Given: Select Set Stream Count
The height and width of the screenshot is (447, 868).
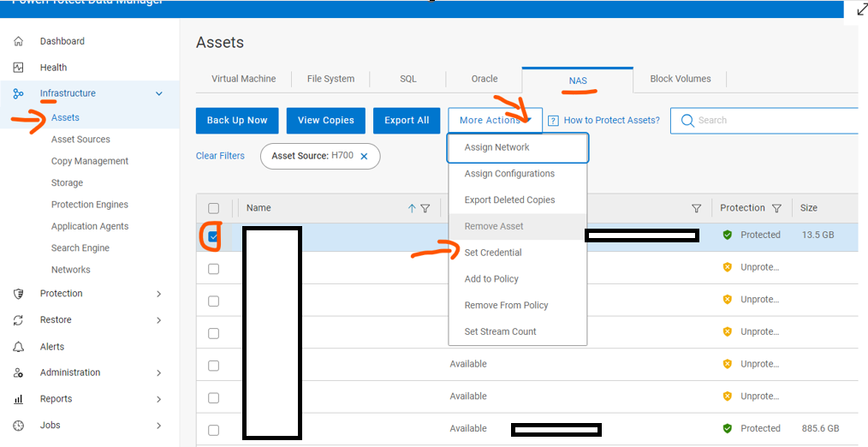Looking at the screenshot, I should [518, 331].
